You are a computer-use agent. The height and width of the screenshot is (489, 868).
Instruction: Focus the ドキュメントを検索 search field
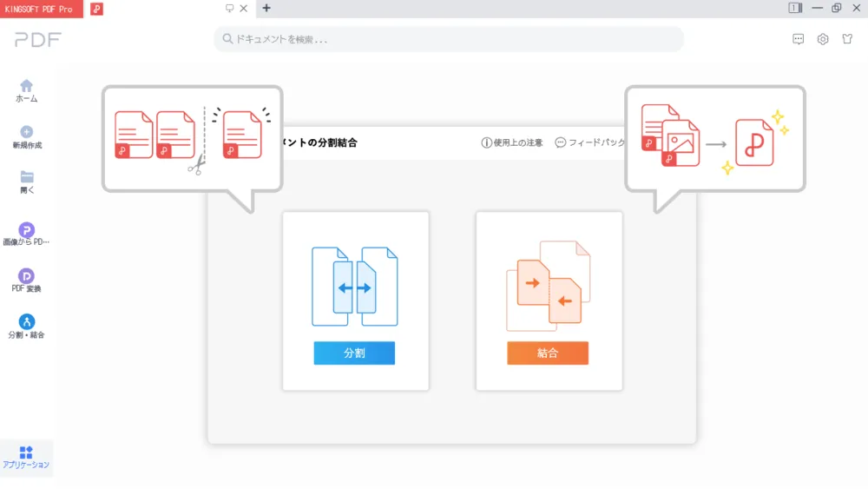pos(448,39)
